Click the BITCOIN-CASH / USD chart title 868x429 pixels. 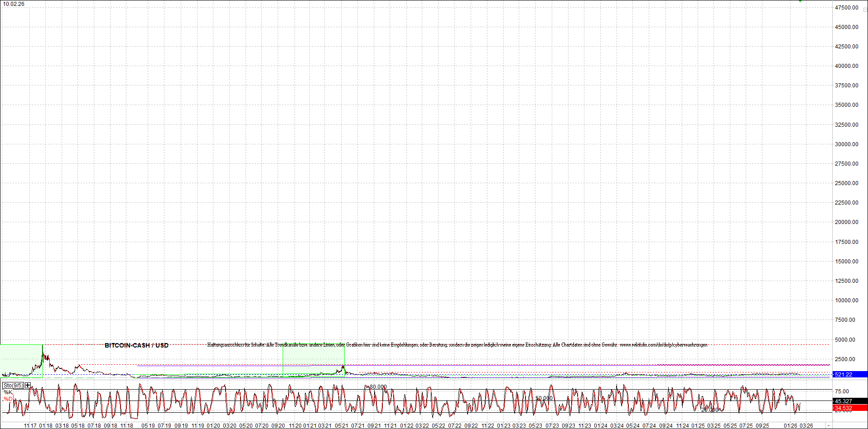click(136, 345)
